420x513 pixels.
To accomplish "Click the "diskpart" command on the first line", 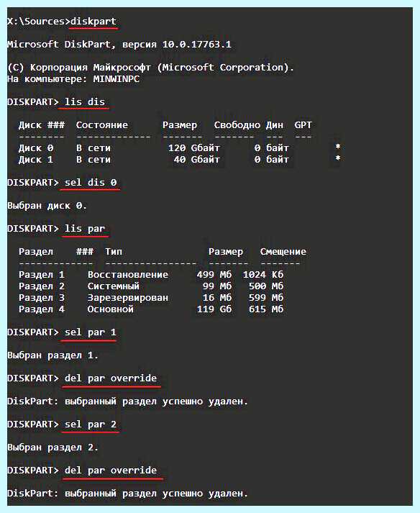I will (93, 22).
